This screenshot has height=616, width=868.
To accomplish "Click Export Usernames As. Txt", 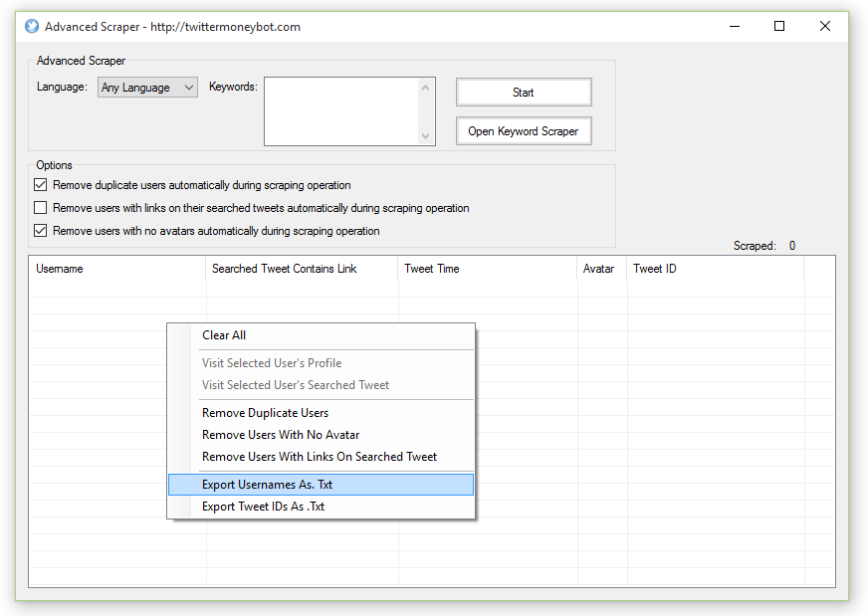I will click(x=322, y=485).
